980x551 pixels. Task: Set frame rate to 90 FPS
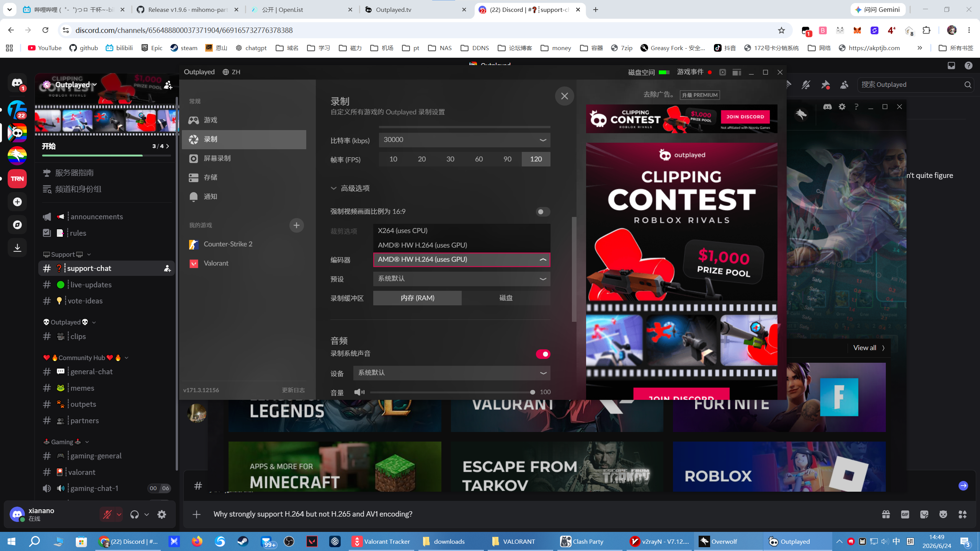coord(507,159)
